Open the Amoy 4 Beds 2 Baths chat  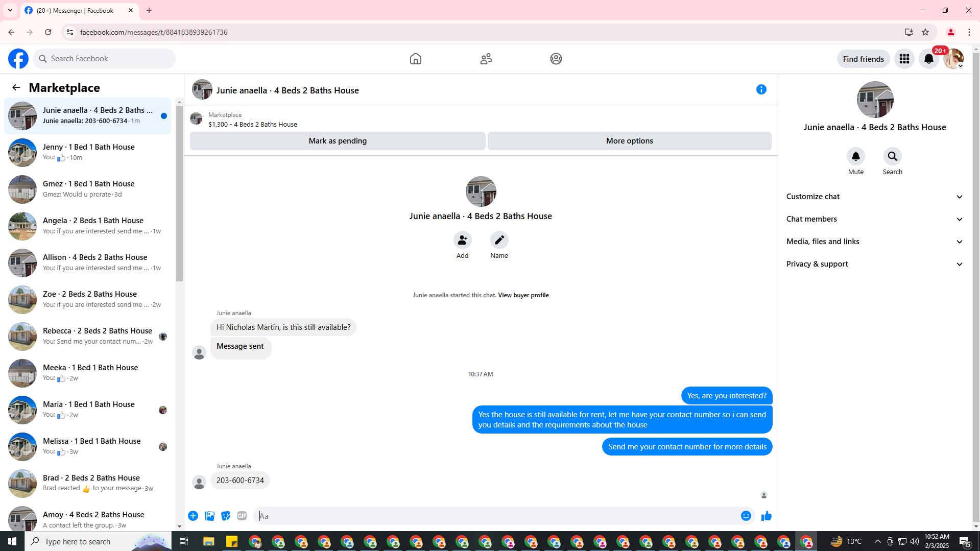pos(88,517)
